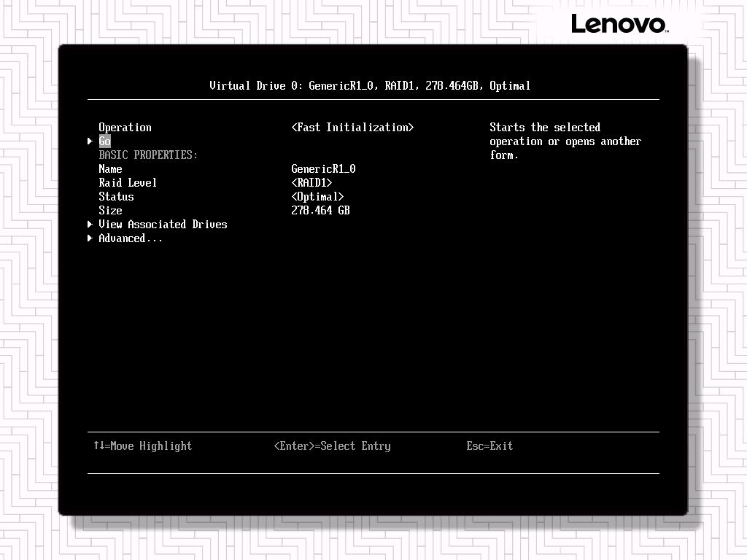Screen dimensions: 747x560
Task: Click the Operation label
Action: point(125,128)
